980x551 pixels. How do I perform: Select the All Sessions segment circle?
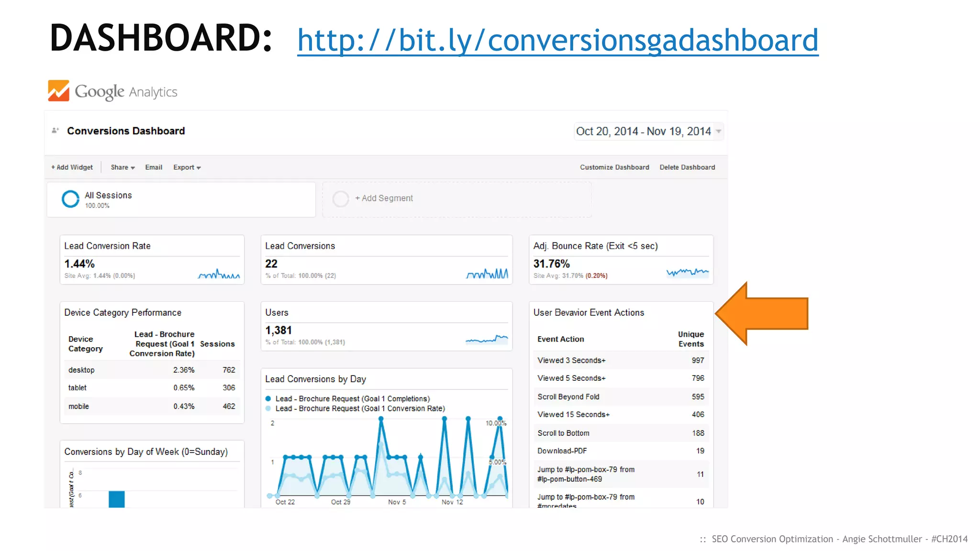coord(70,199)
